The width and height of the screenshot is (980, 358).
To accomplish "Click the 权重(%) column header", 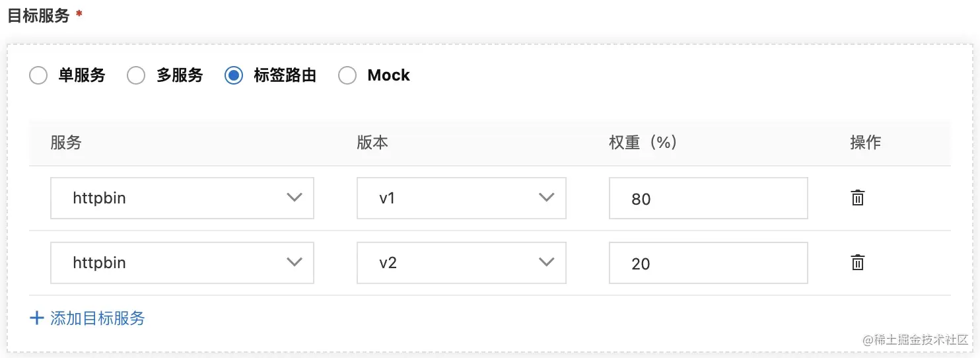I will point(643,143).
